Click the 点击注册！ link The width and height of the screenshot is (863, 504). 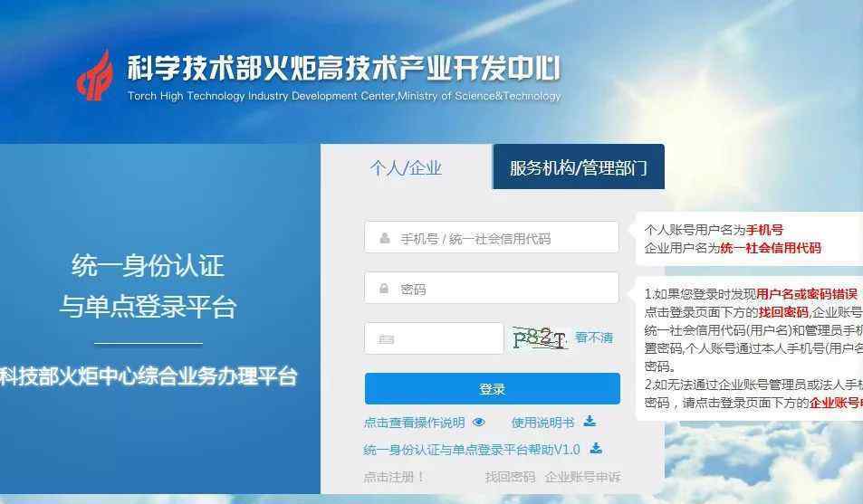pyautogui.click(x=394, y=477)
